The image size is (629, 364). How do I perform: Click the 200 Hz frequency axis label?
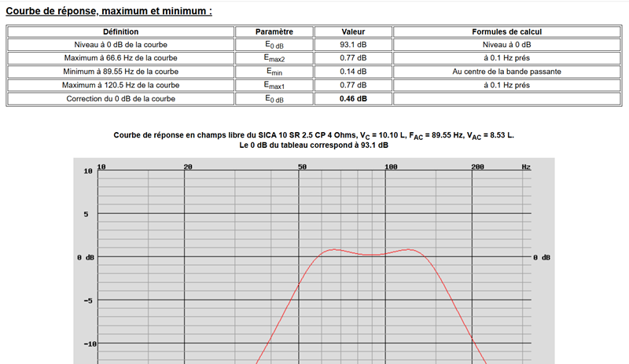pyautogui.click(x=478, y=167)
